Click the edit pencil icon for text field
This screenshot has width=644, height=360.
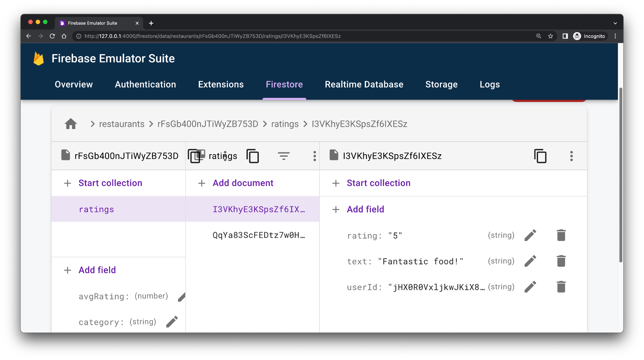coord(531,261)
